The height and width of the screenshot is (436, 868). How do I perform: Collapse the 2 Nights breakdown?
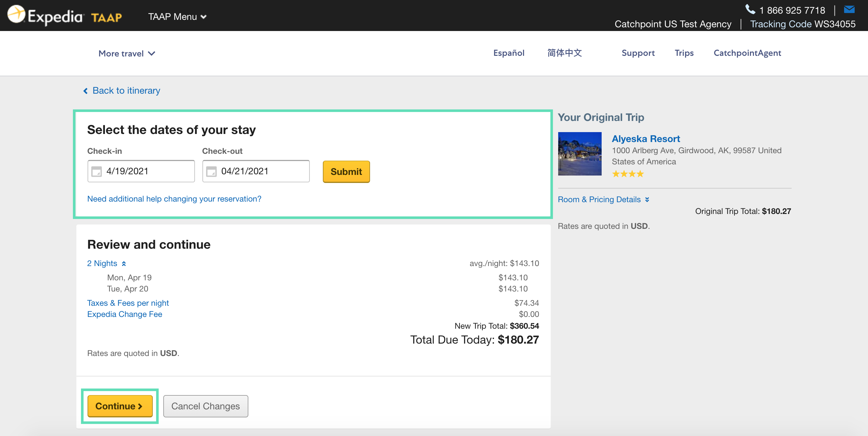pyautogui.click(x=106, y=263)
